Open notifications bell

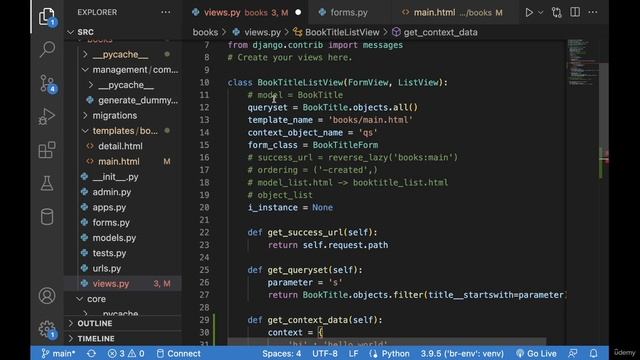(593, 353)
